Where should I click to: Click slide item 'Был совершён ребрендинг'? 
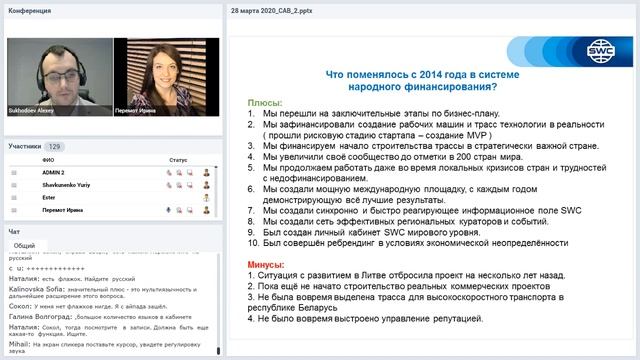pos(408,243)
